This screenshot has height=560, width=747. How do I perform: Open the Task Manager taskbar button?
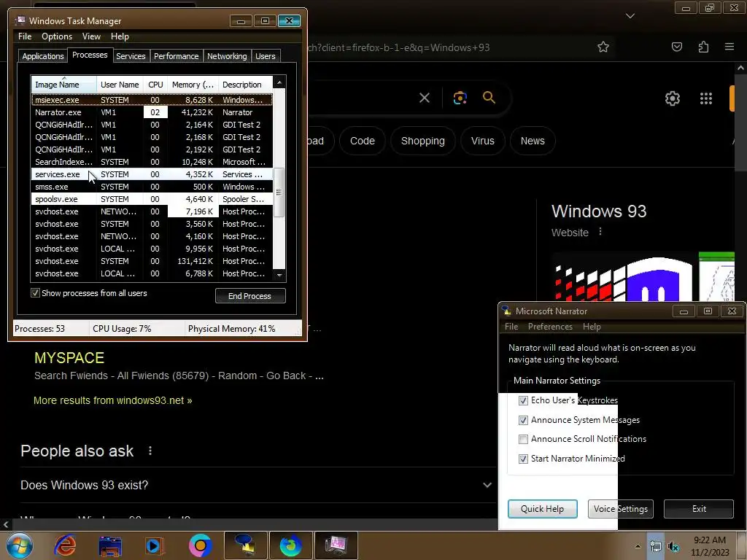(336, 545)
